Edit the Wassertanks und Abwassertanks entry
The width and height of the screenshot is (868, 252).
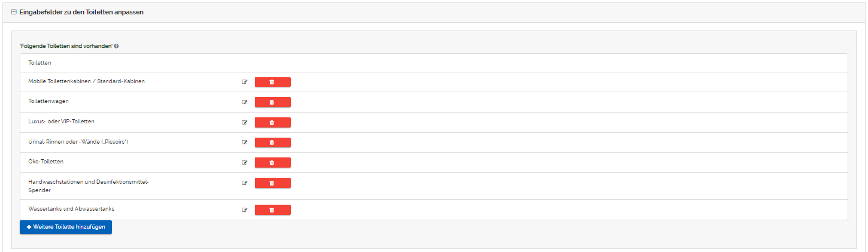click(x=244, y=210)
